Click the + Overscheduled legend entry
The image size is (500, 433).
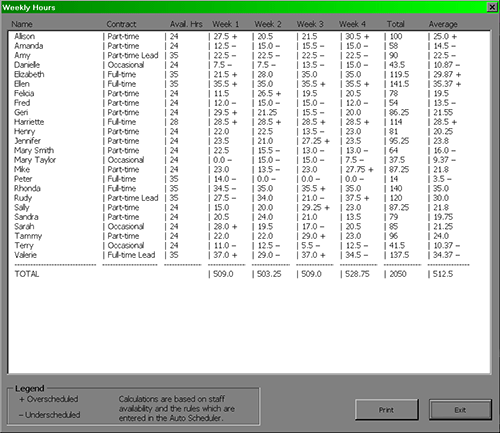coord(49,399)
